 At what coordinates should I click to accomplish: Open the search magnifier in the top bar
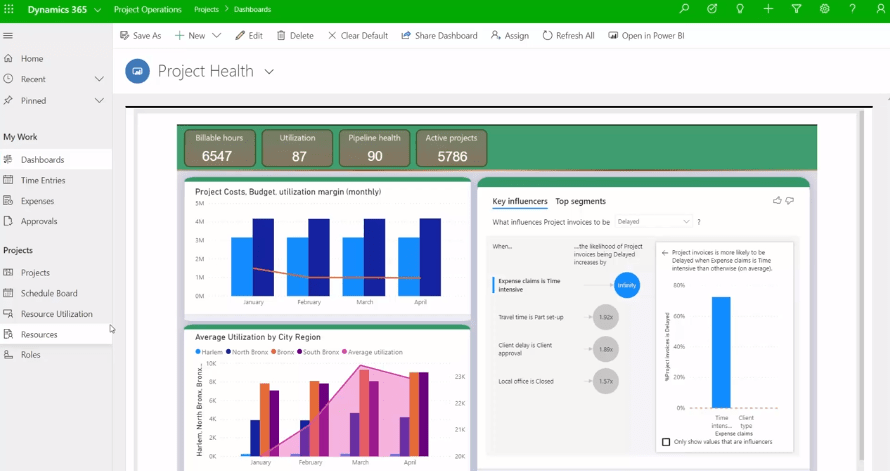pyautogui.click(x=684, y=8)
